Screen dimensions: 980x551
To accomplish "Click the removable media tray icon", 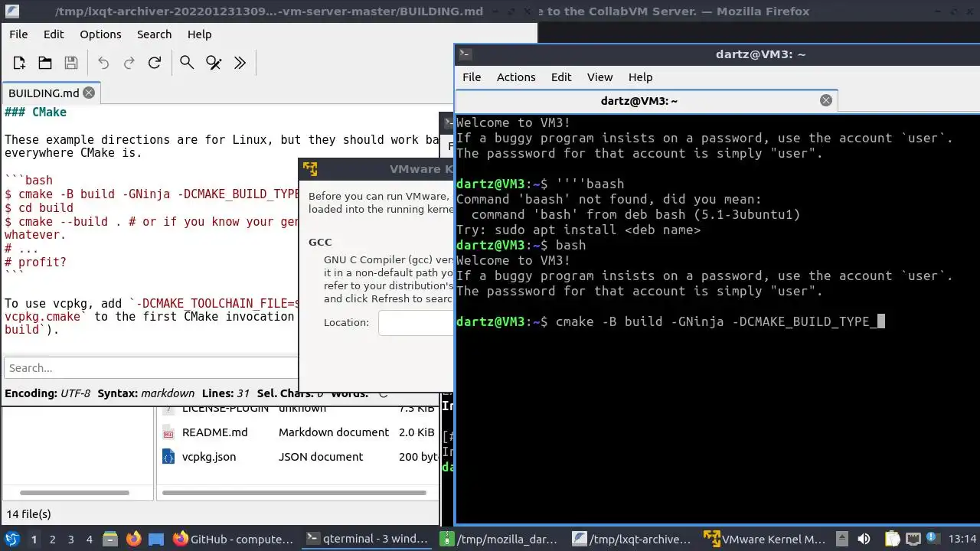I will coord(843,540).
